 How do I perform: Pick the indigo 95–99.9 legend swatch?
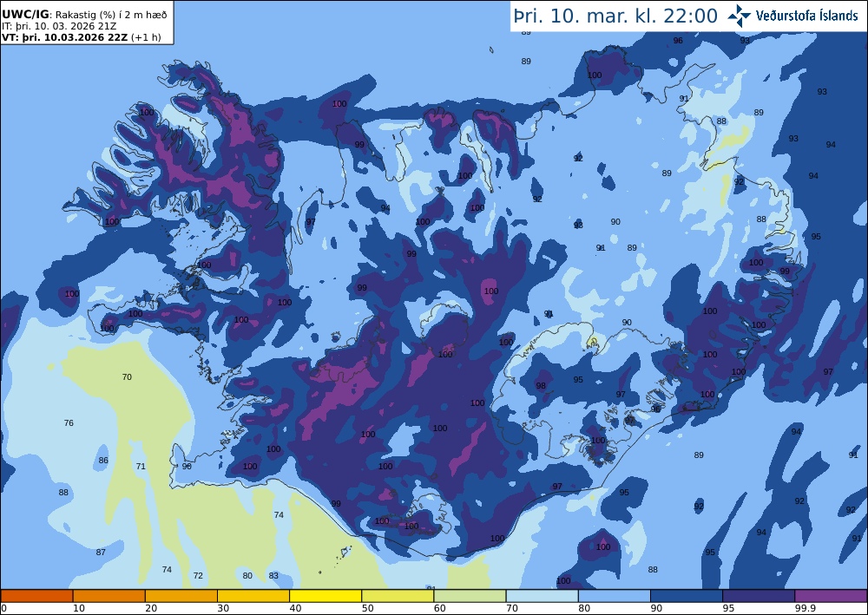click(x=759, y=596)
